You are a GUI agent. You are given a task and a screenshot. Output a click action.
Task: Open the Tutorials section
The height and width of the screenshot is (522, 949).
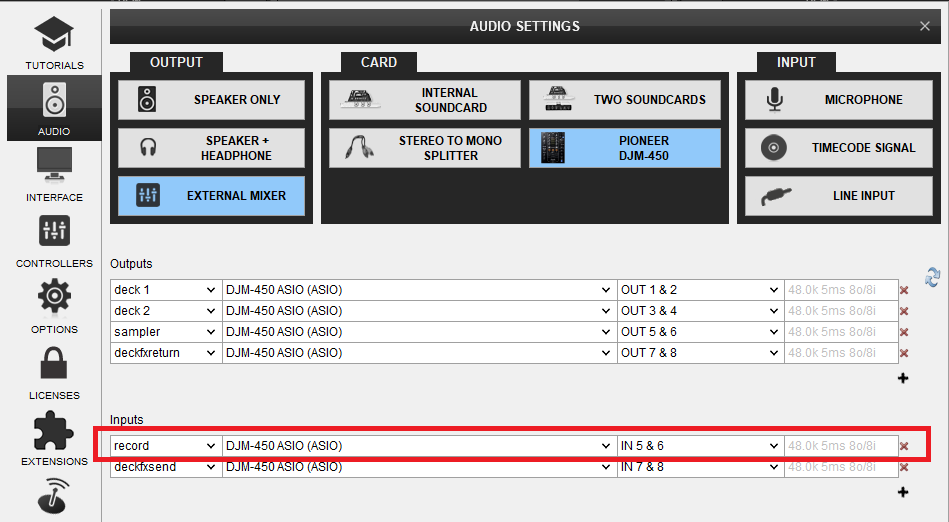pyautogui.click(x=54, y=42)
